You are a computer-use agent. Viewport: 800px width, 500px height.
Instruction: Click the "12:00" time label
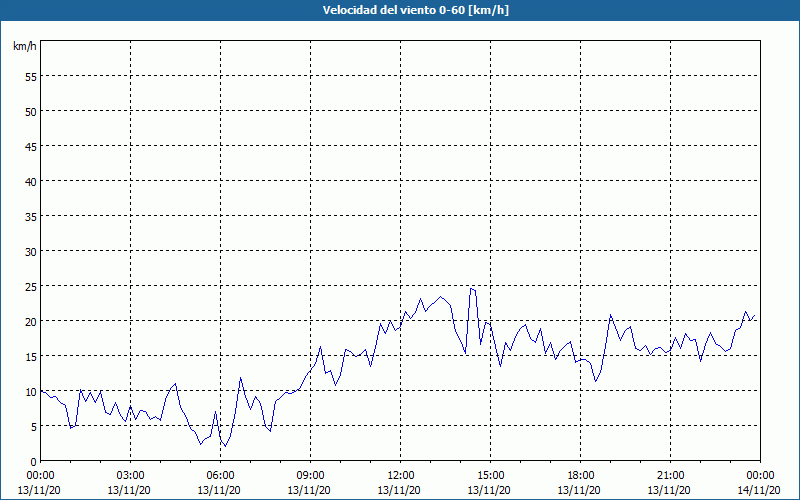point(401,476)
